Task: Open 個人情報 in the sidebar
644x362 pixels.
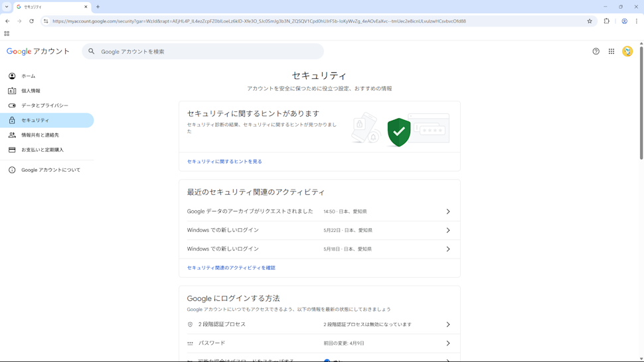Action: coord(47,91)
